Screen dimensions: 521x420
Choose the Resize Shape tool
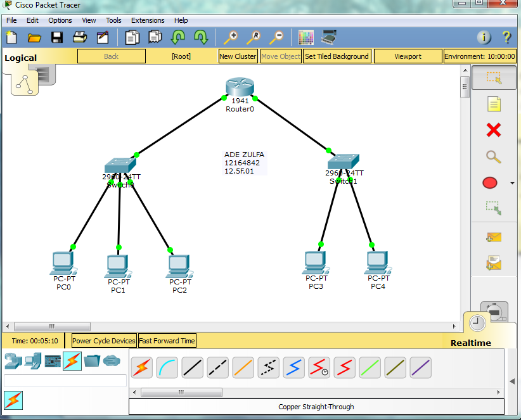coord(493,208)
